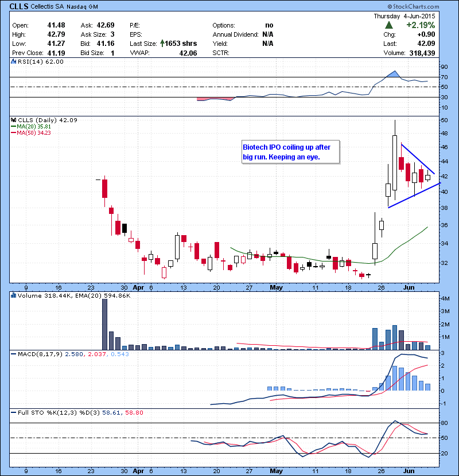Click the RSI(14) 62.00 legend text
459x476 pixels.
point(41,61)
